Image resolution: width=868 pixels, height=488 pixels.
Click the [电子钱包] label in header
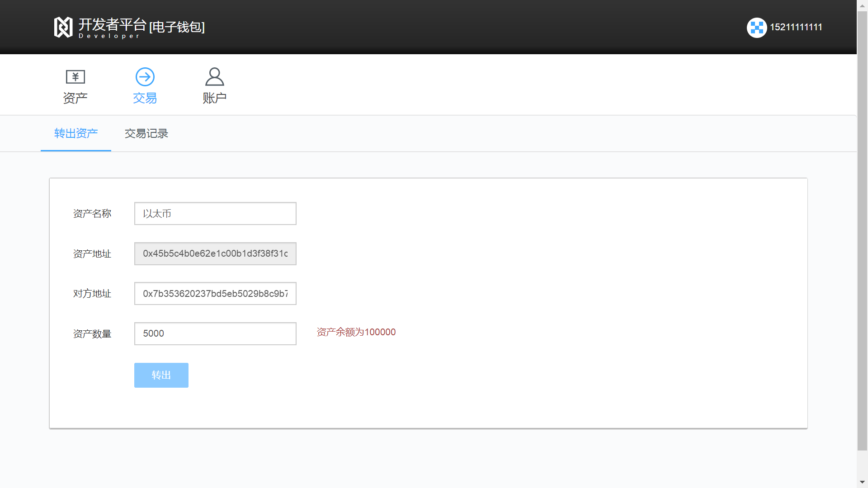click(177, 27)
